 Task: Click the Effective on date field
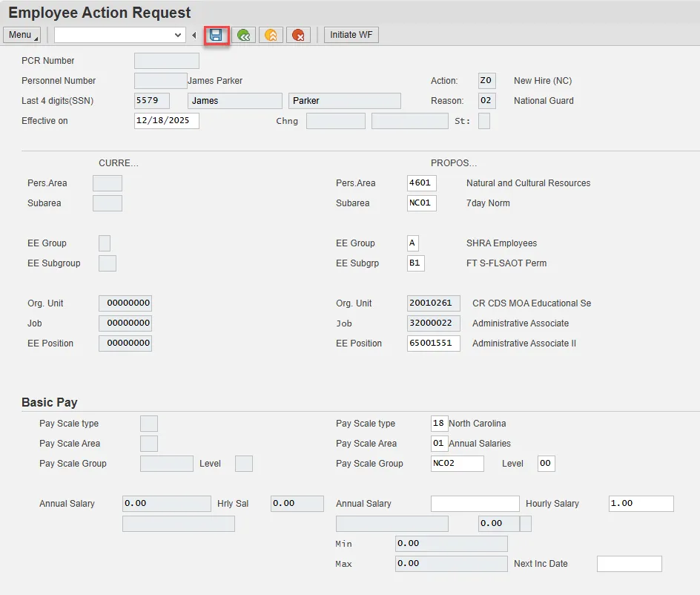[x=166, y=121]
